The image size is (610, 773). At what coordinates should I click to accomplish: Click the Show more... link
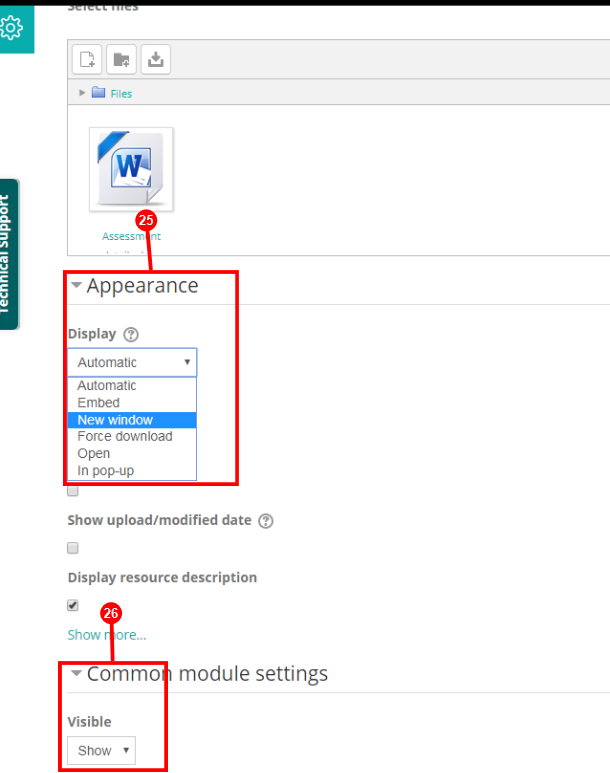(x=107, y=635)
